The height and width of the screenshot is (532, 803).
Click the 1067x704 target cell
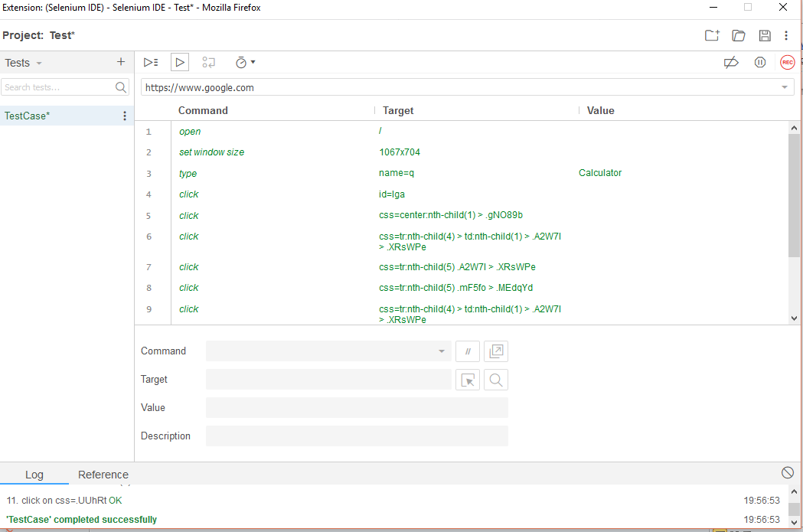click(x=400, y=152)
